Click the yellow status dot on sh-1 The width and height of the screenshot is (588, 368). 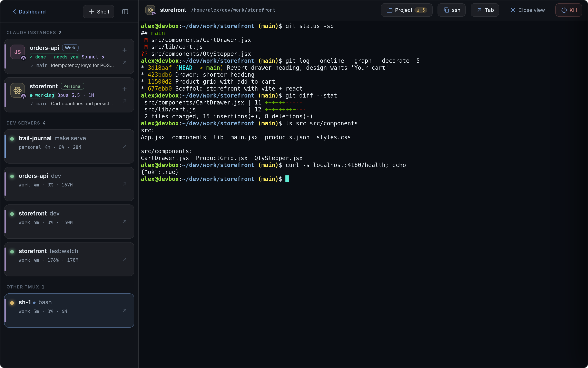[x=12, y=303]
